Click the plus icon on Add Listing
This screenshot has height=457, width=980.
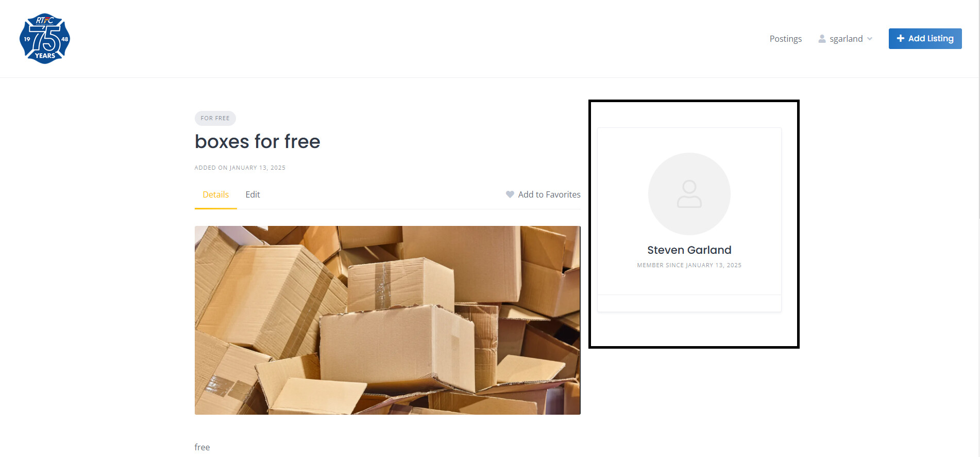coord(900,38)
